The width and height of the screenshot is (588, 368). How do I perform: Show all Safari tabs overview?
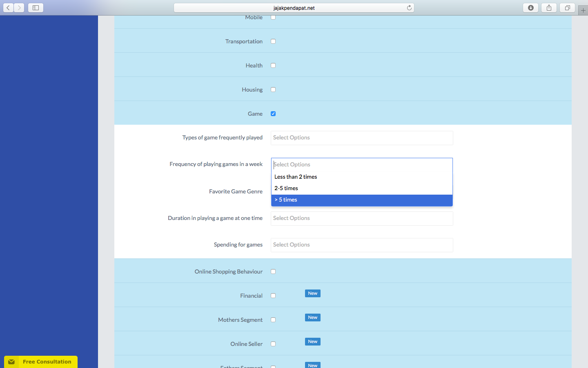click(x=568, y=8)
